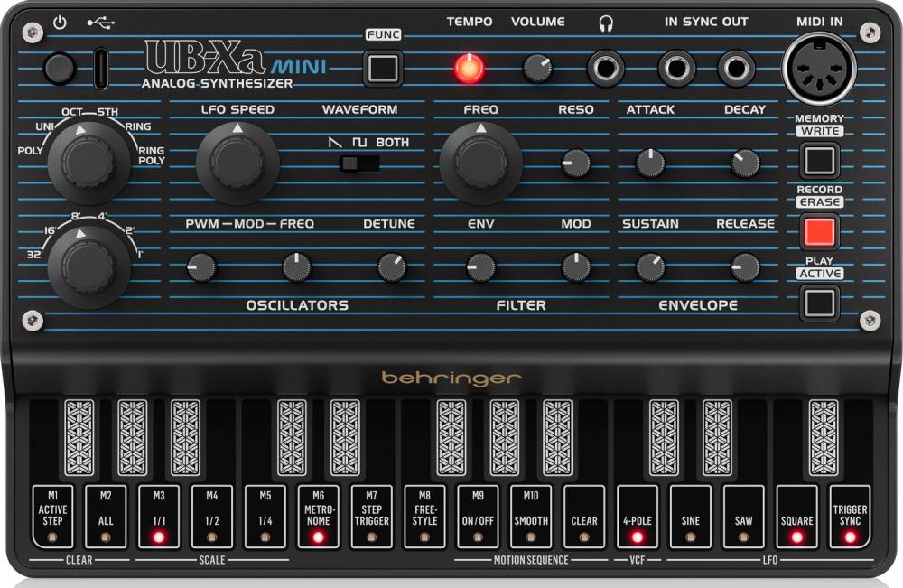Click the LFO SPEED knob
Image resolution: width=903 pixels, height=588 pixels.
237,162
